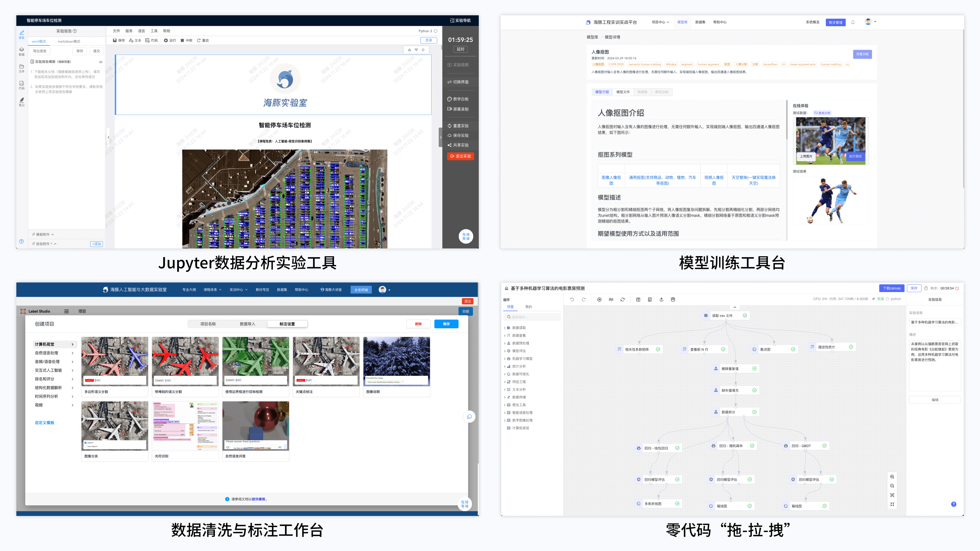Expand the 数据可视化 component group
Screen dimensions: 980x551
(x=505, y=374)
